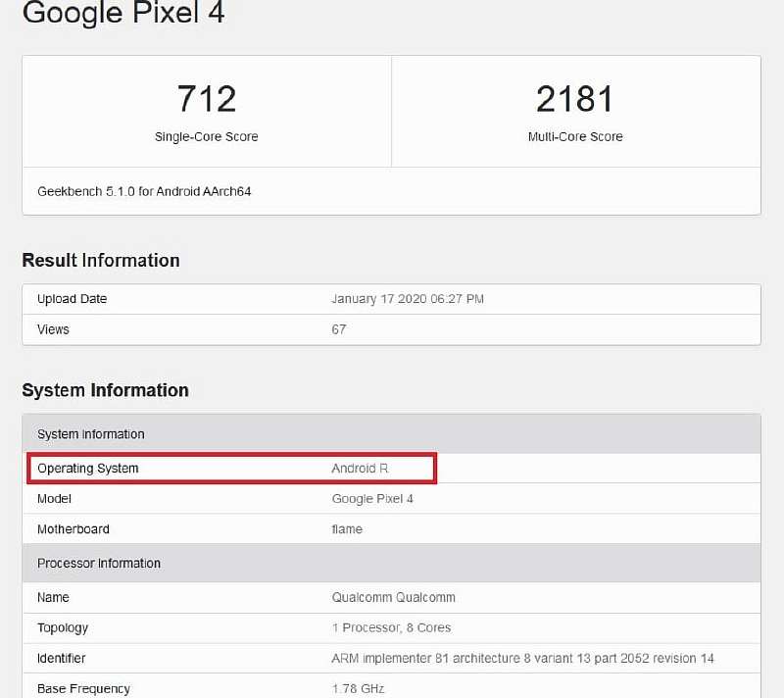
Task: Select the Operating System row label
Action: tap(88, 469)
